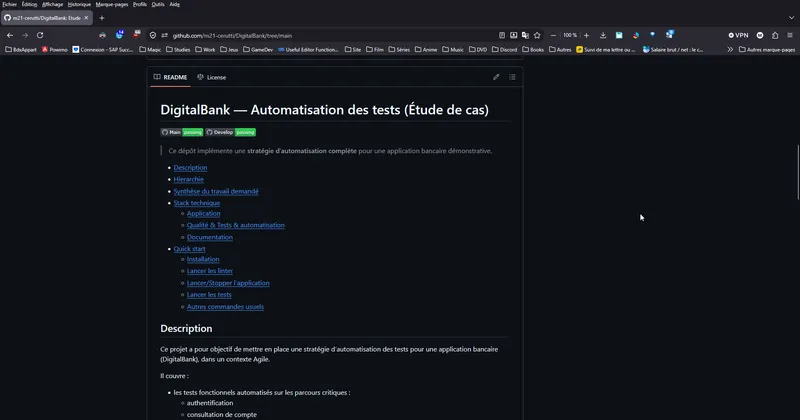Open the Profils menu
This screenshot has height=420, width=800.
tap(140, 4)
